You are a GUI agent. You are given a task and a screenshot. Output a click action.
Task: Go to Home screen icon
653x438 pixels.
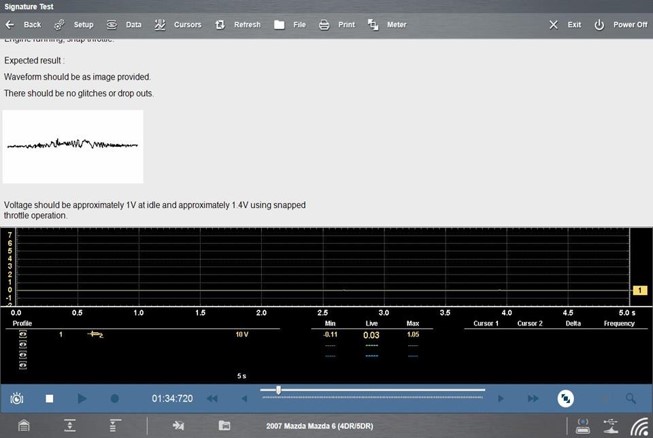point(24,426)
